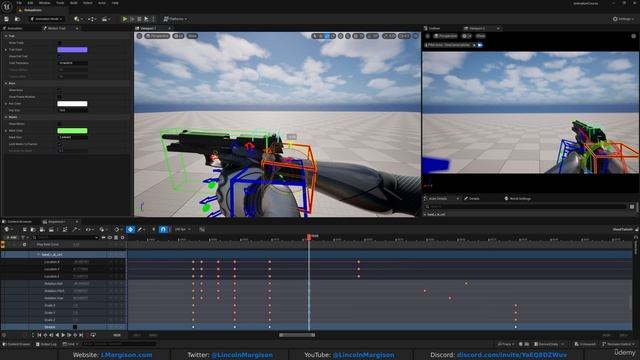Open the Animation Mode dropdown
The image size is (640, 360).
(x=47, y=19)
